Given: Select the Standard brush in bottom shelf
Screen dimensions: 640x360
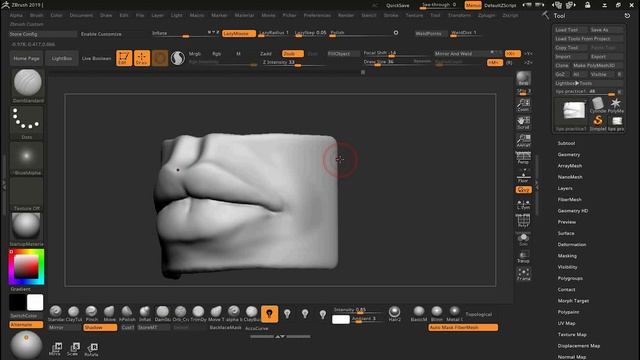Looking at the screenshot, I should coord(56,313).
